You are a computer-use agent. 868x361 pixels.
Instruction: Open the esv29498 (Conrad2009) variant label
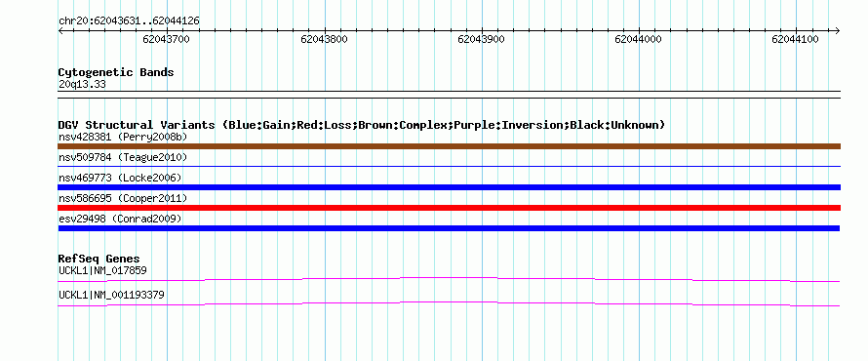pyautogui.click(x=120, y=219)
